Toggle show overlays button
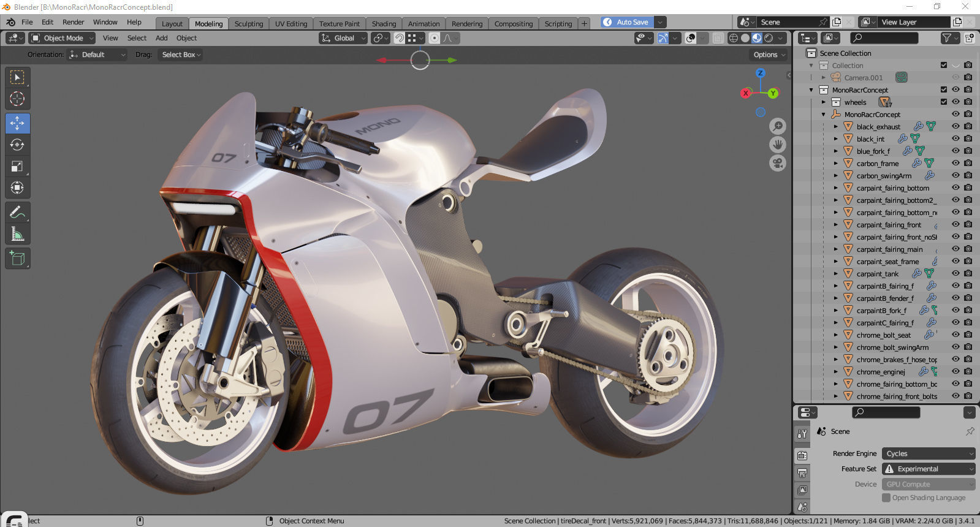This screenshot has width=980, height=527. [691, 38]
